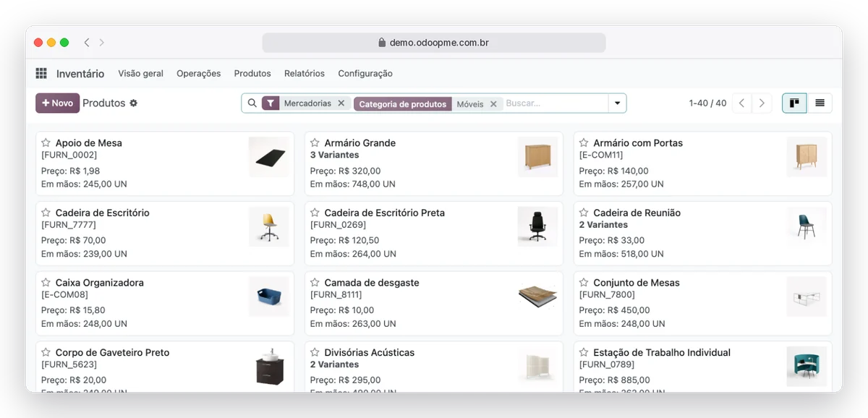The height and width of the screenshot is (418, 868).
Task: Remove the Móveis category filter
Action: (493, 104)
